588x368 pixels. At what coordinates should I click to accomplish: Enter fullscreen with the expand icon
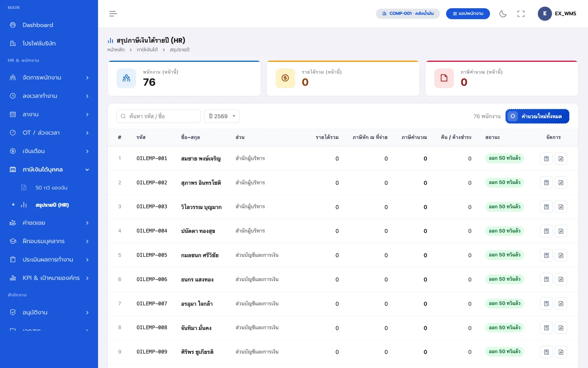(x=521, y=14)
